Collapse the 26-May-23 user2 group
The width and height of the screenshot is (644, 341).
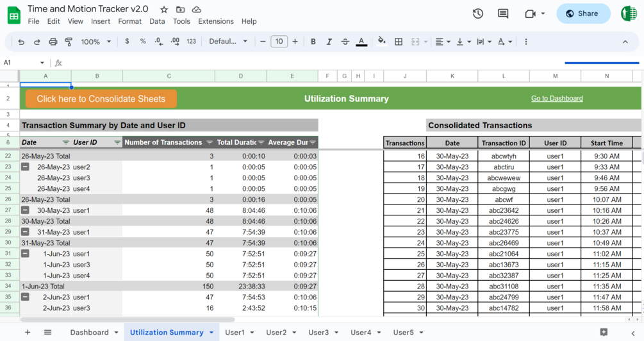(25, 167)
